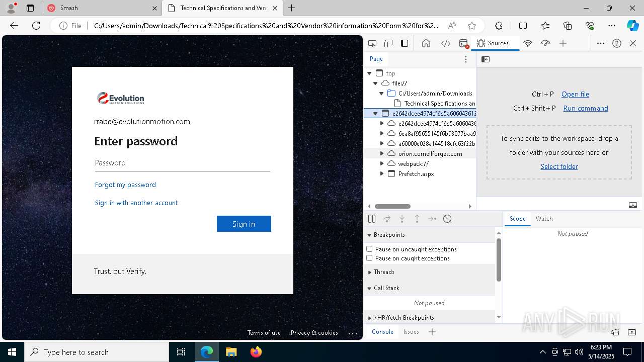Select the inspect element tool in DevTools

[x=372, y=43]
